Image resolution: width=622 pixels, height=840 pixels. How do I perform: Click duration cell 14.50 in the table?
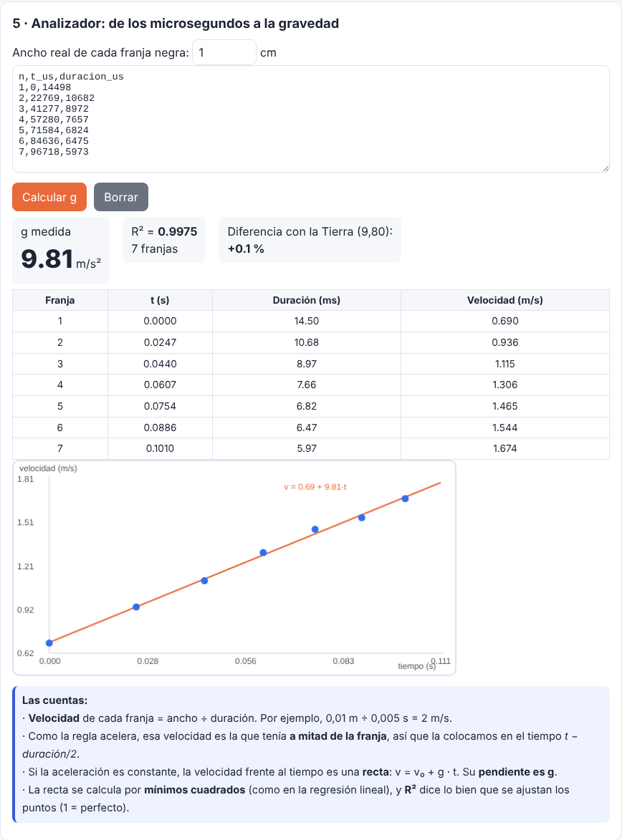pyautogui.click(x=307, y=321)
